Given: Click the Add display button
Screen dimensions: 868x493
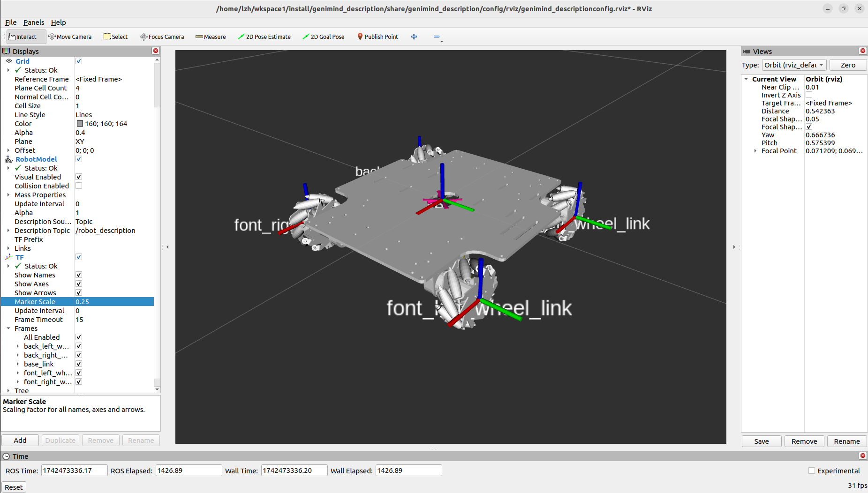Looking at the screenshot, I should [x=20, y=441].
